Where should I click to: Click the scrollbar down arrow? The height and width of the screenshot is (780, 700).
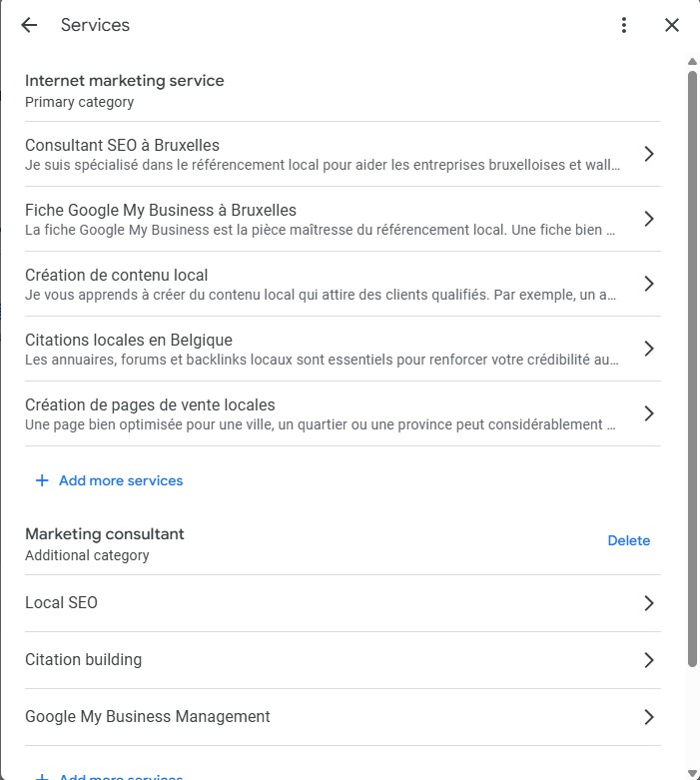tap(692, 774)
